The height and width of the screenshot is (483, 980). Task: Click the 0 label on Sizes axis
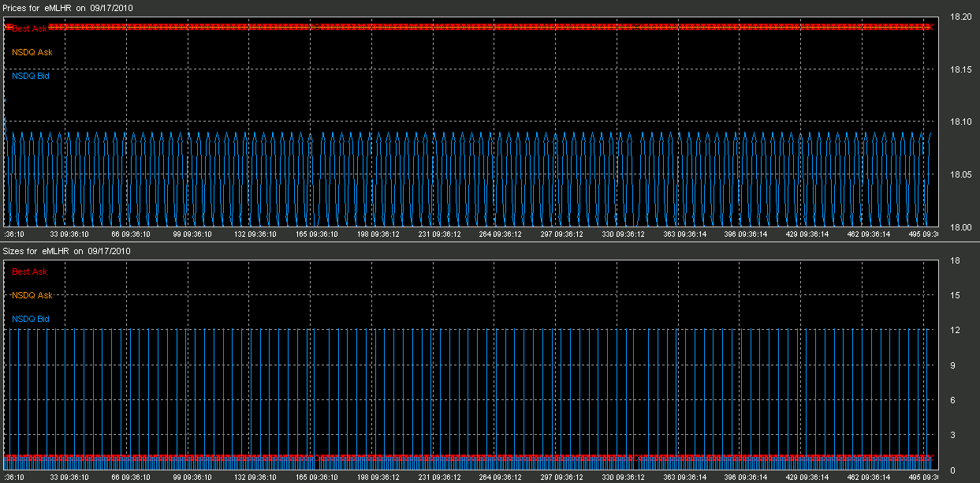pos(954,470)
